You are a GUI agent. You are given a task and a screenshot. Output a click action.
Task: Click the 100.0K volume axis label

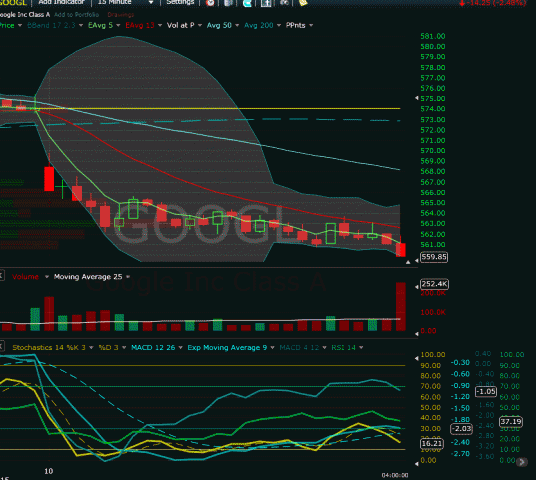point(433,312)
